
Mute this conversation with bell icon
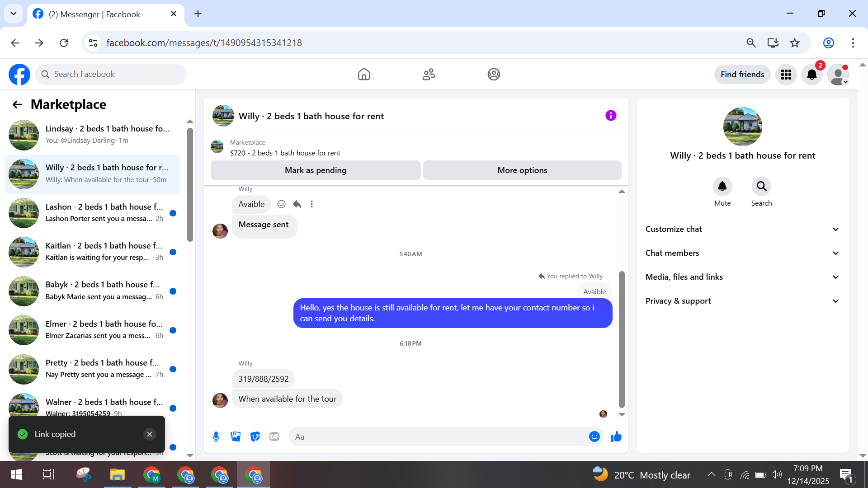[x=722, y=186]
